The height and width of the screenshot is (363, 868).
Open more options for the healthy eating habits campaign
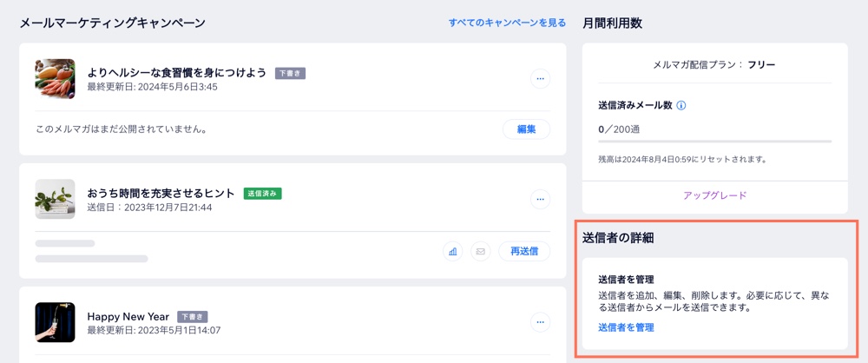[540, 79]
